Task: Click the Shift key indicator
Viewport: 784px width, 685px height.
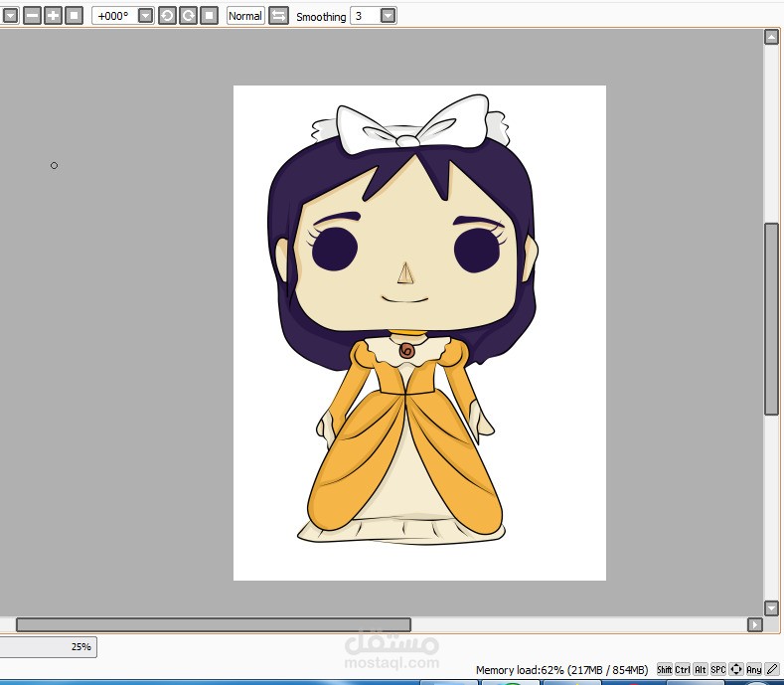Action: point(664,669)
